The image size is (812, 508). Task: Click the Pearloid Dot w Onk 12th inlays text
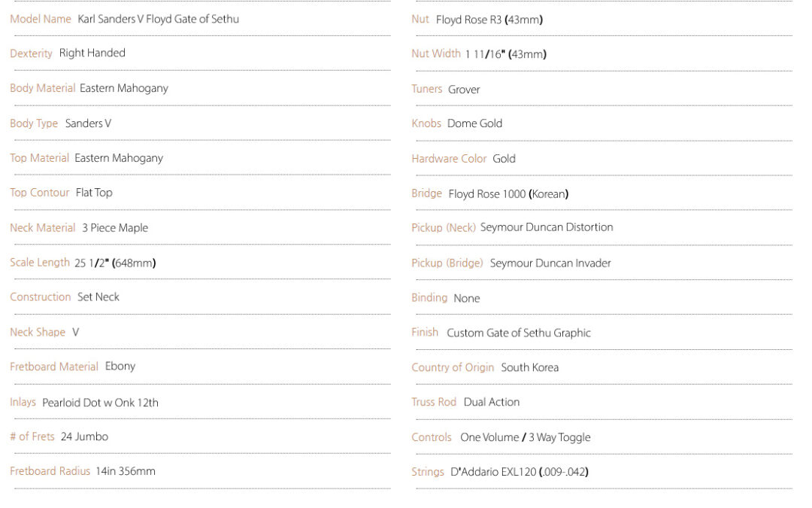click(x=101, y=402)
